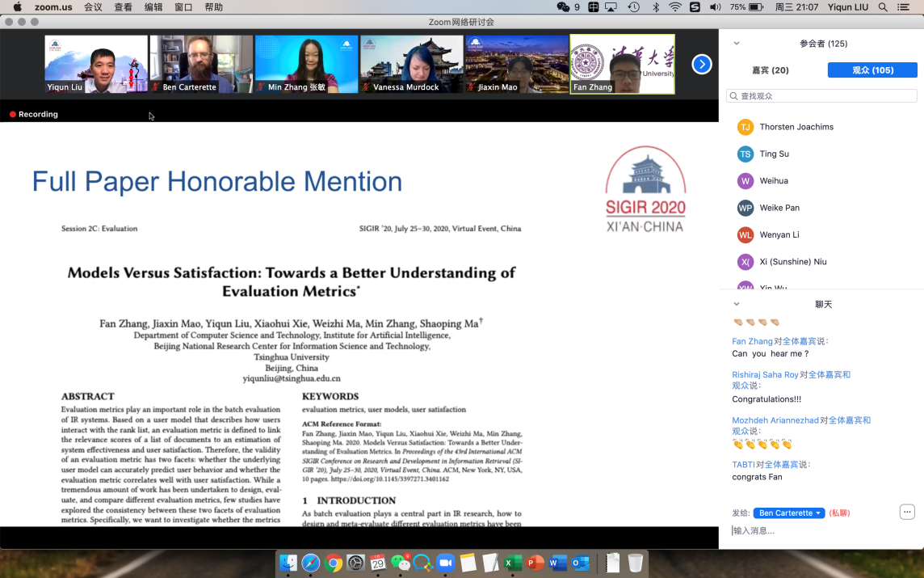Click the next arrow in video thumbnail strip
This screenshot has width=924, height=578.
click(702, 65)
